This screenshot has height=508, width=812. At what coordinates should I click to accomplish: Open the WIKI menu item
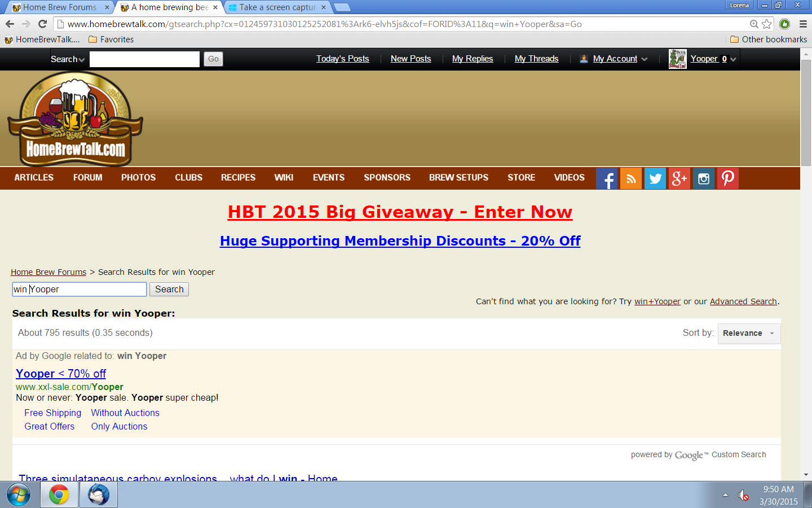284,177
